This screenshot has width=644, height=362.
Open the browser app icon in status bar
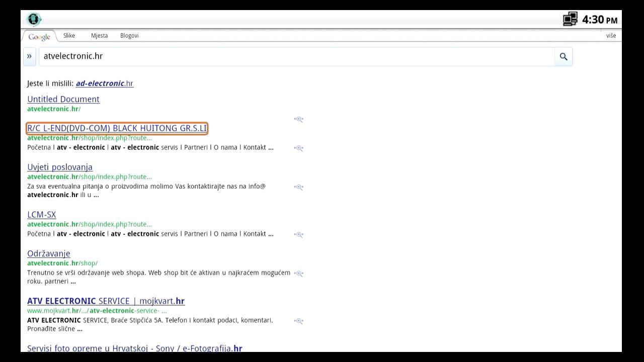[34, 19]
